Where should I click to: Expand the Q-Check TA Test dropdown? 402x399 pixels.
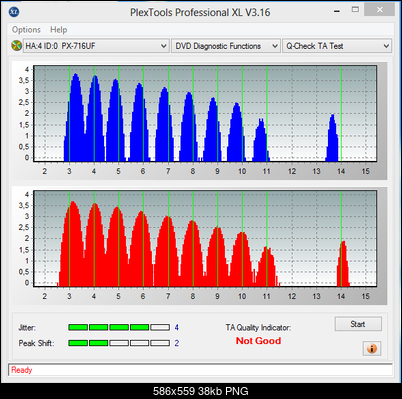click(337, 46)
